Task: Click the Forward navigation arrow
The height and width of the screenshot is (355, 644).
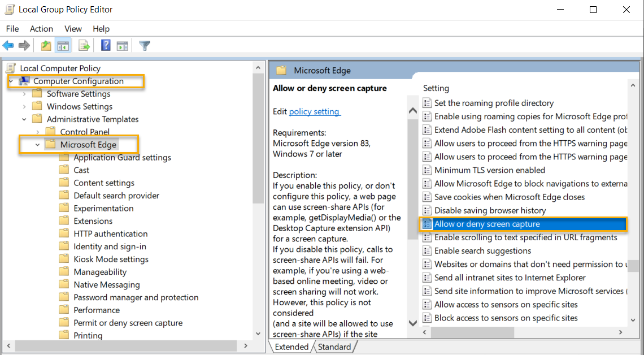Action: [x=23, y=45]
